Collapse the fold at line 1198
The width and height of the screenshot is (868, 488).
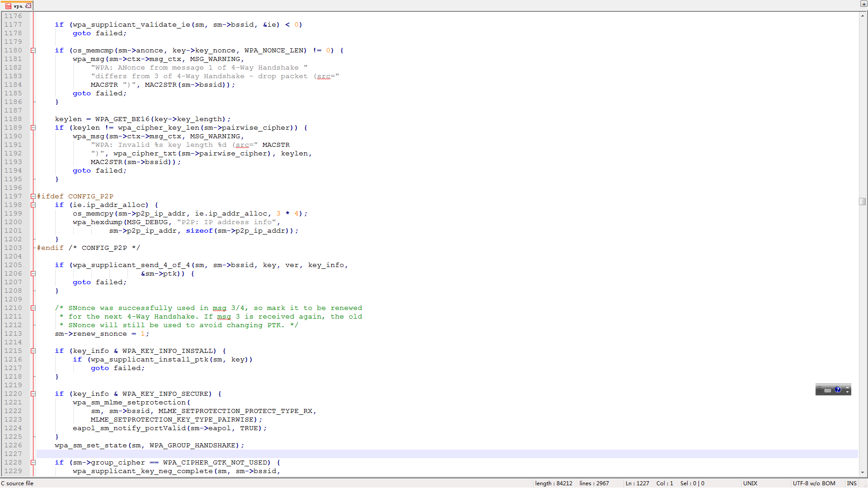pyautogui.click(x=33, y=205)
